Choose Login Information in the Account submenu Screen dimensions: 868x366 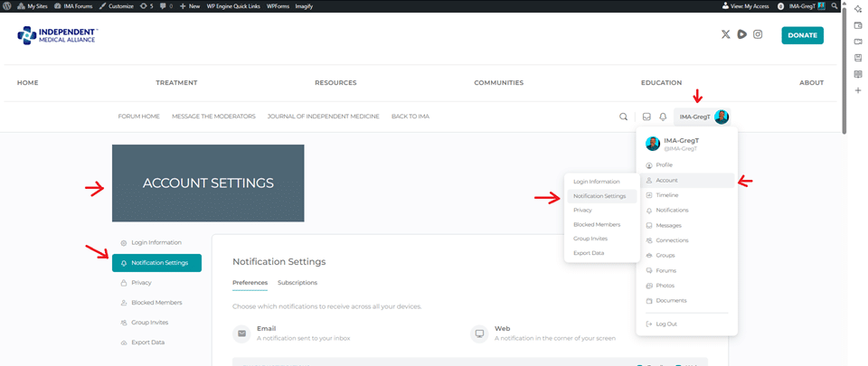pos(596,182)
